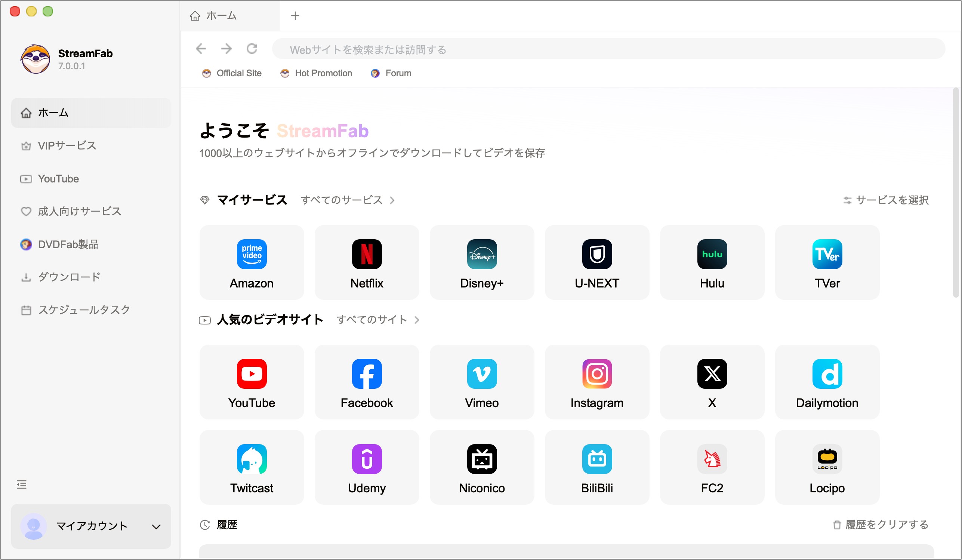
Task: Open the Dailymotion site tile
Action: click(x=826, y=382)
